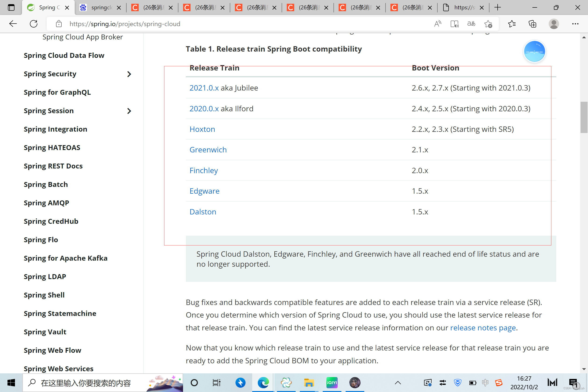Screen dimensions: 588x392
Task: Open Read aloud icon in address bar
Action: click(x=438, y=24)
